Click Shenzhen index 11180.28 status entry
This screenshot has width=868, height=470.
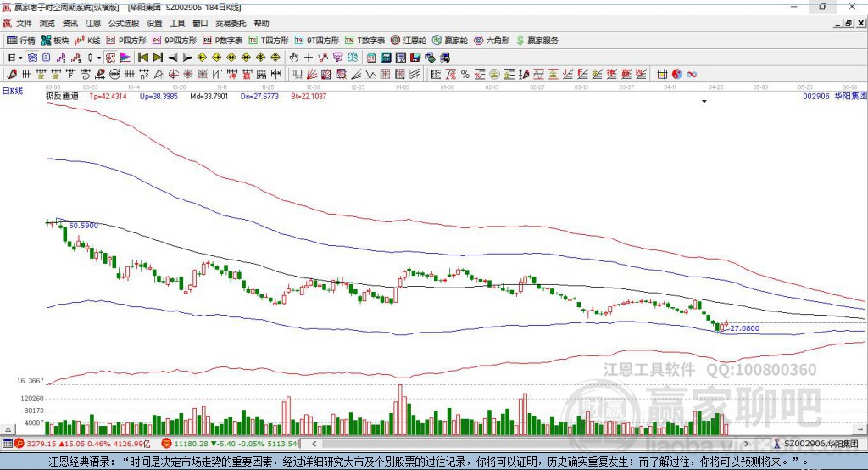point(231,444)
